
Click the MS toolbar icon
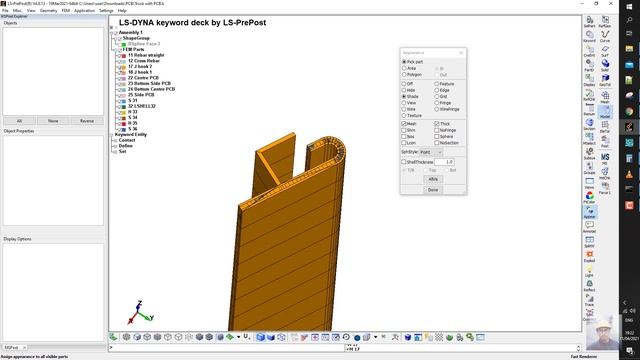(x=605, y=158)
